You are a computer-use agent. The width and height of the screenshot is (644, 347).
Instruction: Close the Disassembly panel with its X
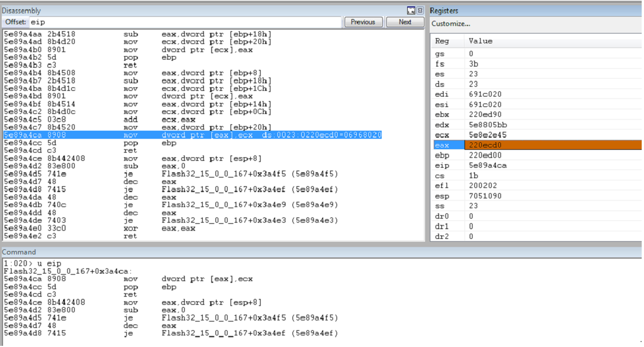coord(420,10)
